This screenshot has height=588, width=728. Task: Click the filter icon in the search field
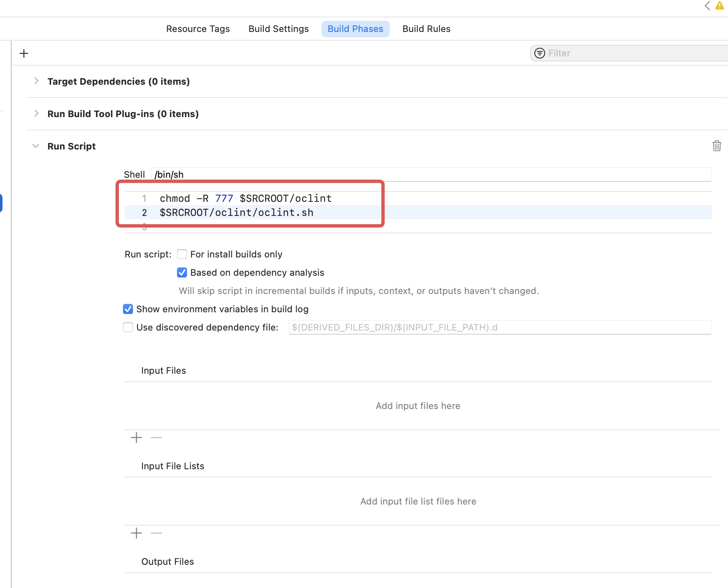click(539, 53)
